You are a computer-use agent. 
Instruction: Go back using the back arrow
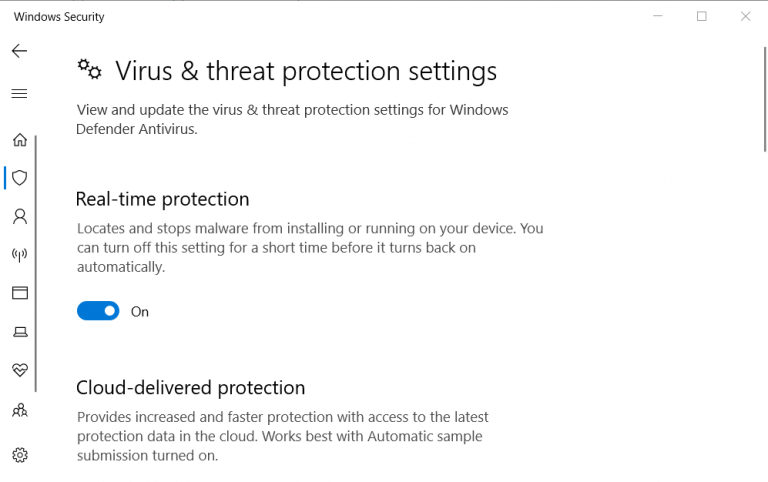tap(19, 51)
